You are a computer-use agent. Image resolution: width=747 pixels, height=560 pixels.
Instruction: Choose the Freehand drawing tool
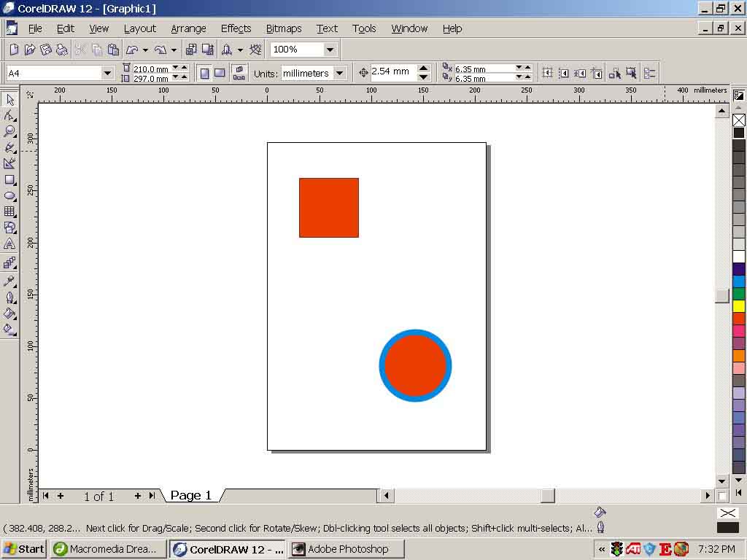(x=9, y=147)
